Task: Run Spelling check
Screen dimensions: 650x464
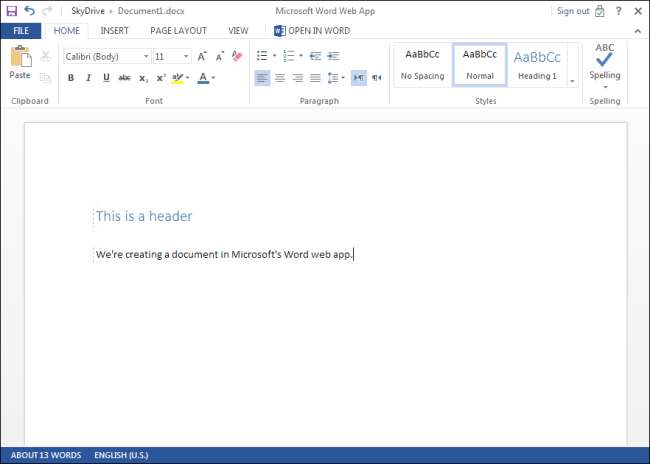Action: [x=605, y=61]
